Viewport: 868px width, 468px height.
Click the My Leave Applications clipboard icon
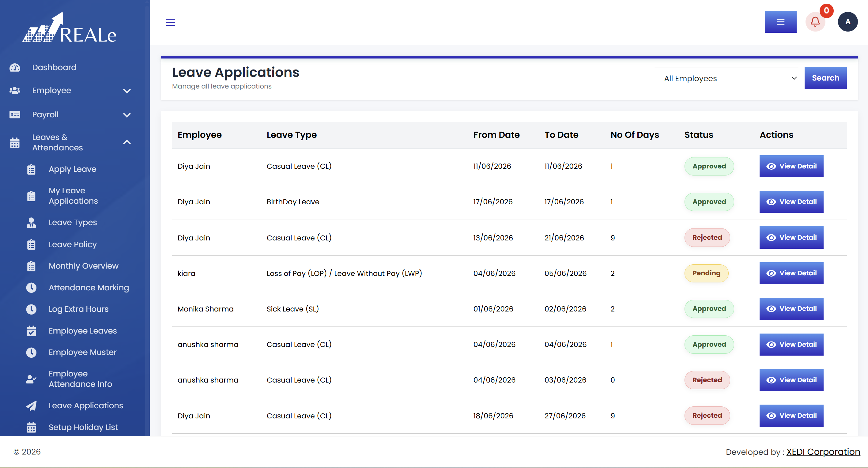coord(31,196)
